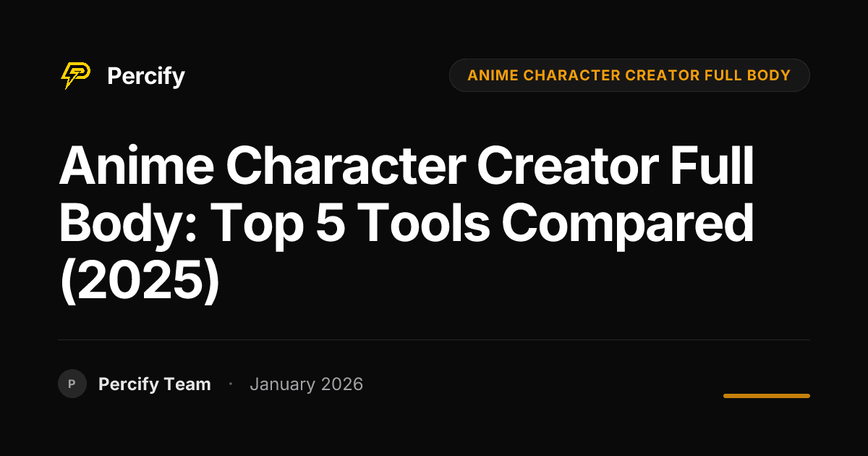Click the dot separator before the date
This screenshot has height=456, width=868.
(x=230, y=384)
